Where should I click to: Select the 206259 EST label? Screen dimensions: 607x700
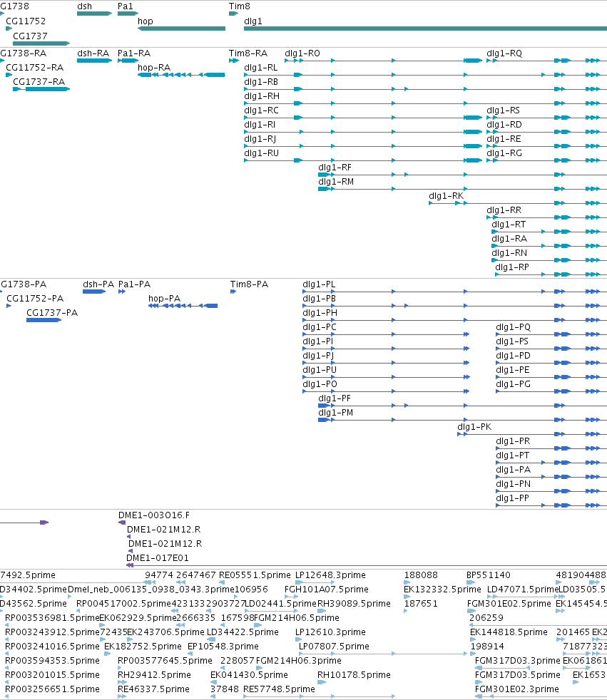[486, 618]
